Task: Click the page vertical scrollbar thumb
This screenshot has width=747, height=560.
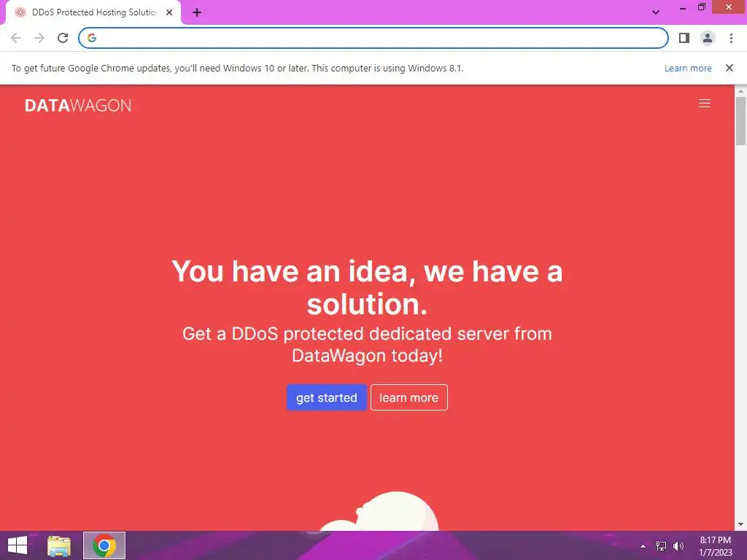Action: tap(740, 120)
